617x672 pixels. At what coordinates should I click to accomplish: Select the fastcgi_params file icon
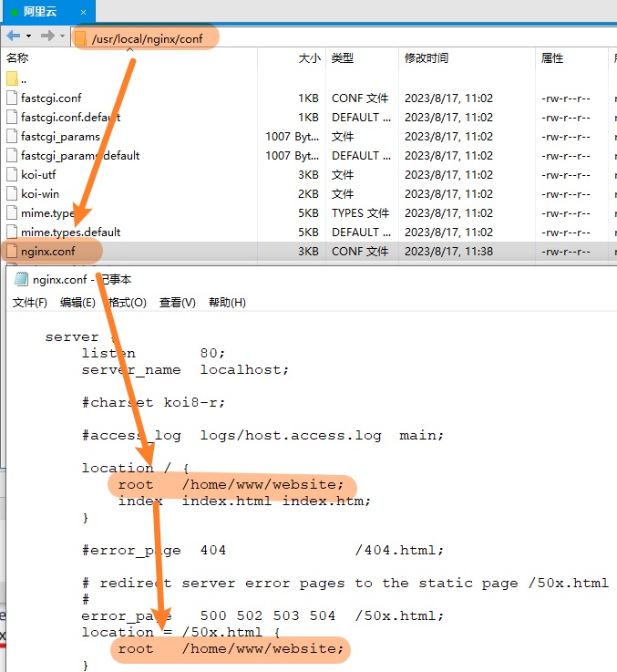pos(12,136)
